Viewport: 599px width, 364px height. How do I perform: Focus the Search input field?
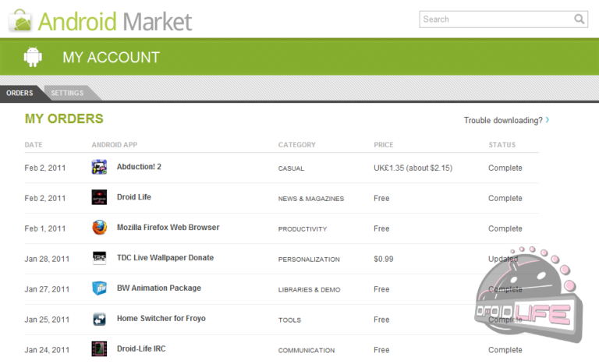(x=496, y=19)
